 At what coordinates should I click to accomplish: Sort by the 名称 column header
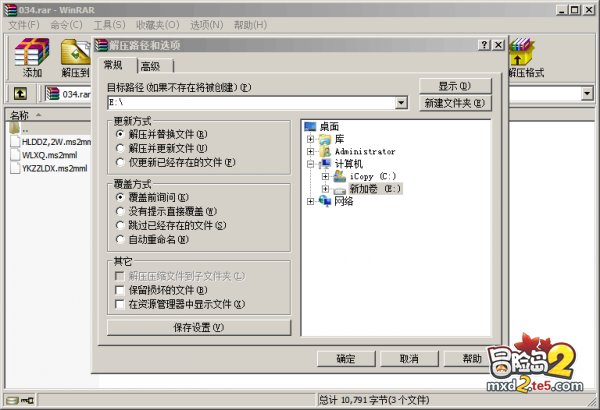point(48,115)
